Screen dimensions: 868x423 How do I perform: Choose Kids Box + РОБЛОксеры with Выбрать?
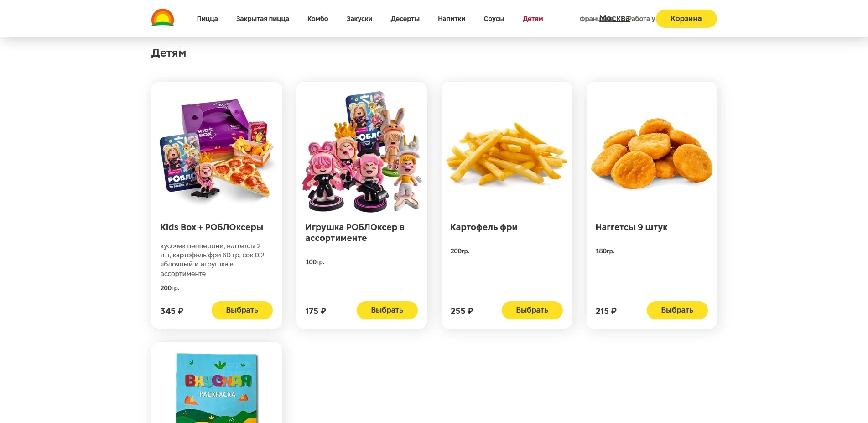pyautogui.click(x=242, y=310)
